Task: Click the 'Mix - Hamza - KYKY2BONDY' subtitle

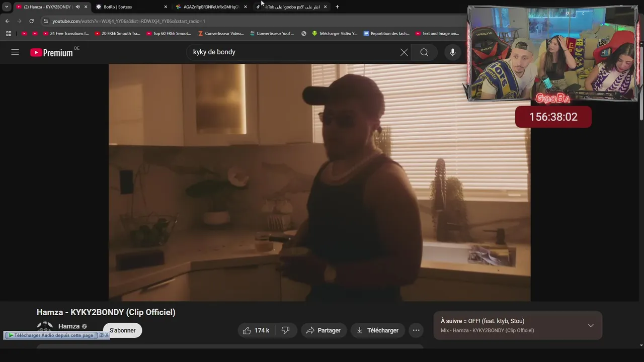Action: pos(488,330)
